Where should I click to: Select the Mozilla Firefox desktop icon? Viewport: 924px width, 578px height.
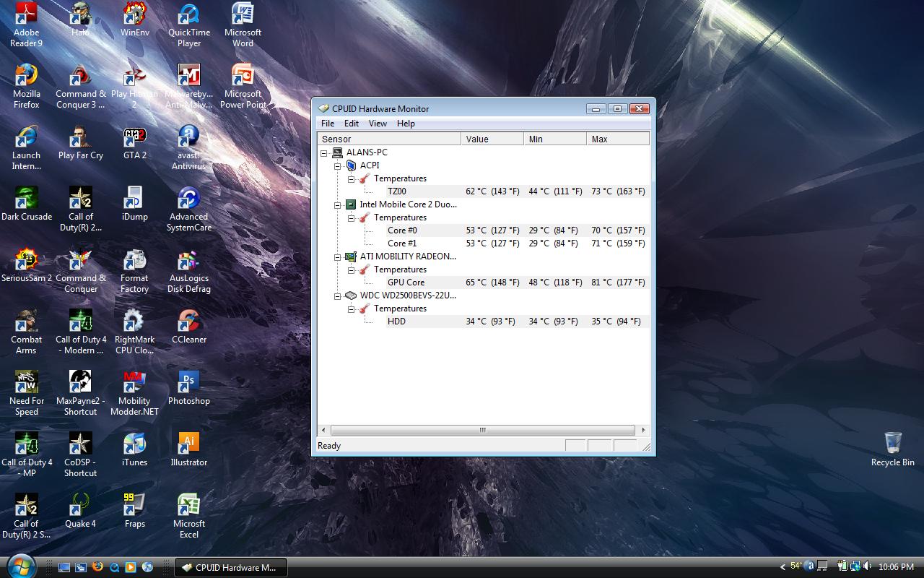pos(26,86)
